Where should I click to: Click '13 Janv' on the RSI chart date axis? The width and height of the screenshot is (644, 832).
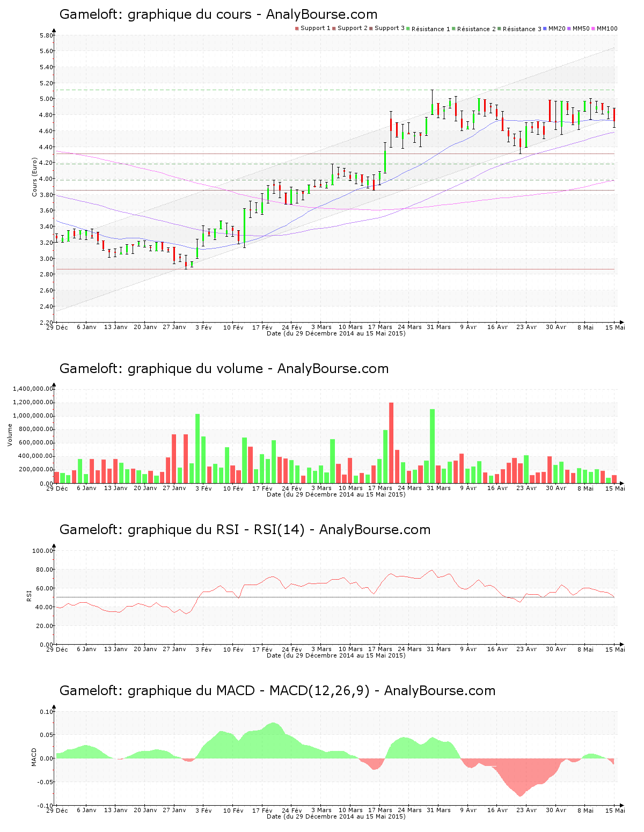point(115,649)
